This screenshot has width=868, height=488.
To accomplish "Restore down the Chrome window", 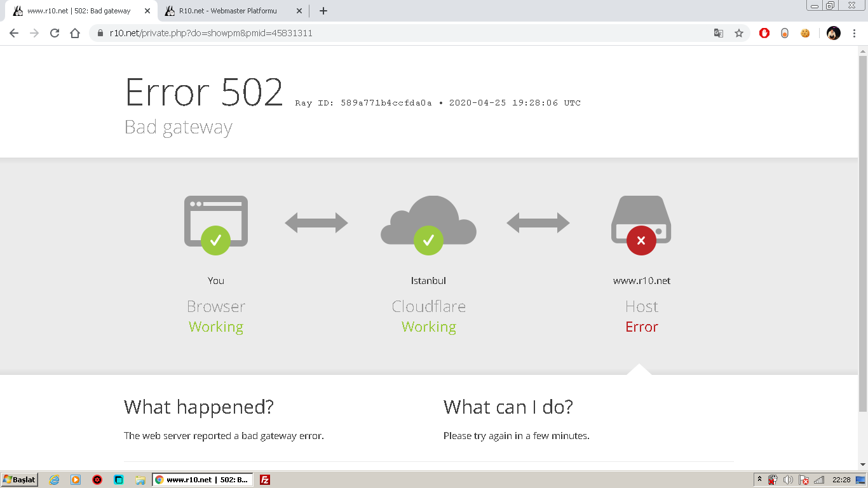I will [830, 6].
